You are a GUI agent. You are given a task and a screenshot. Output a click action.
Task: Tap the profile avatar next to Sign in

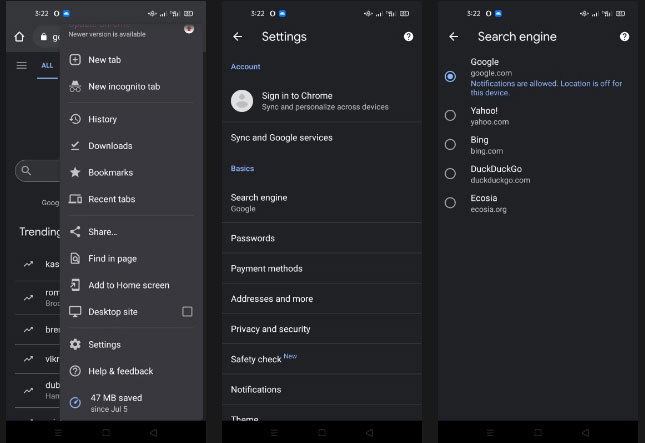242,101
